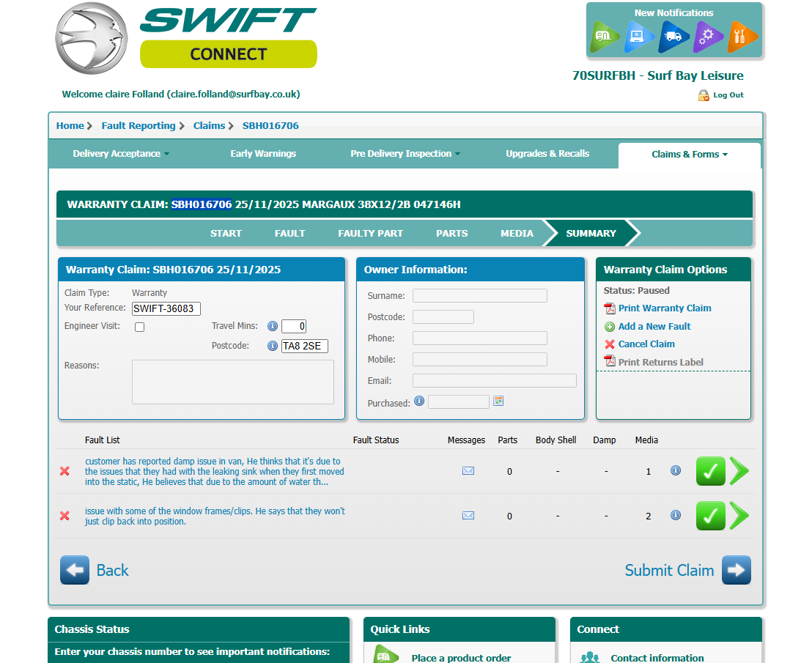Click the PDF icon beside Print Returns Label
Screen dimensions: 812x663
tap(610, 362)
